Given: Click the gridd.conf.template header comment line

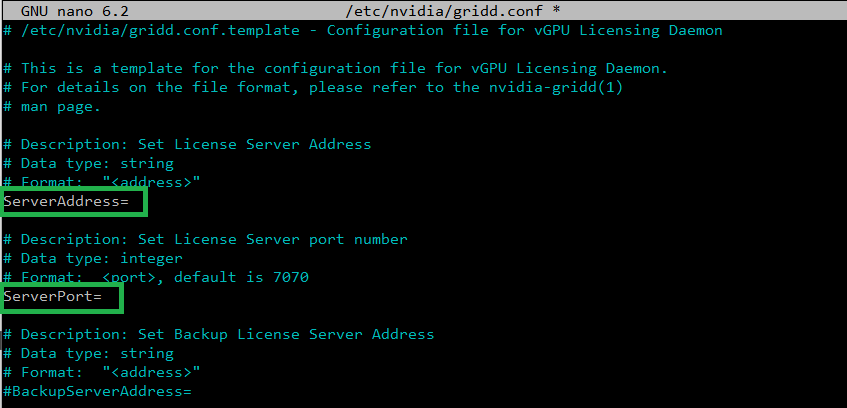Looking at the screenshot, I should (x=363, y=30).
